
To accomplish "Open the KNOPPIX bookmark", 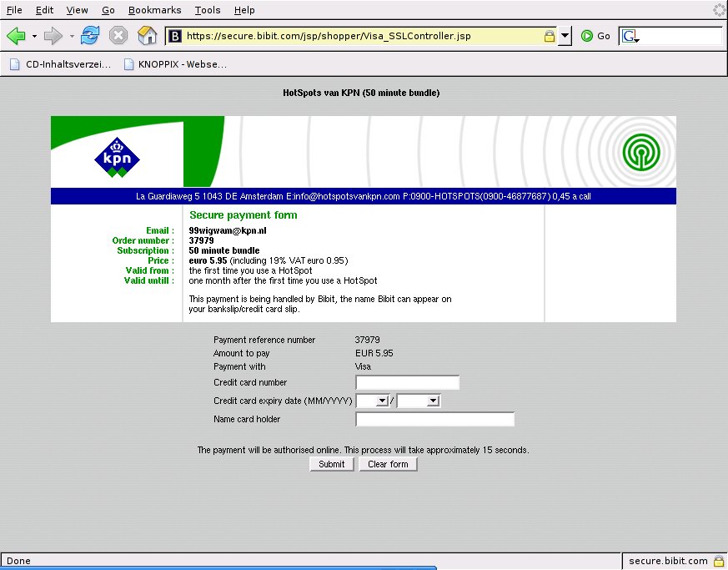I will pyautogui.click(x=174, y=63).
